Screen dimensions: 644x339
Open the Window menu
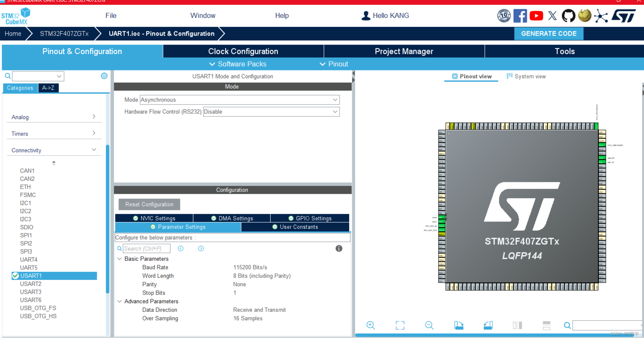point(203,16)
